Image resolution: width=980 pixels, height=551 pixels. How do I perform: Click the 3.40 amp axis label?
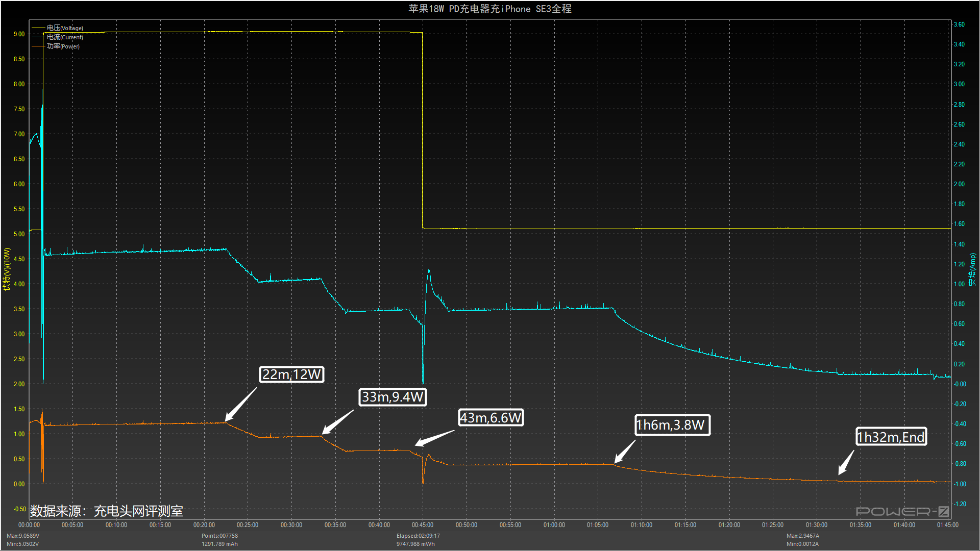[x=959, y=44]
